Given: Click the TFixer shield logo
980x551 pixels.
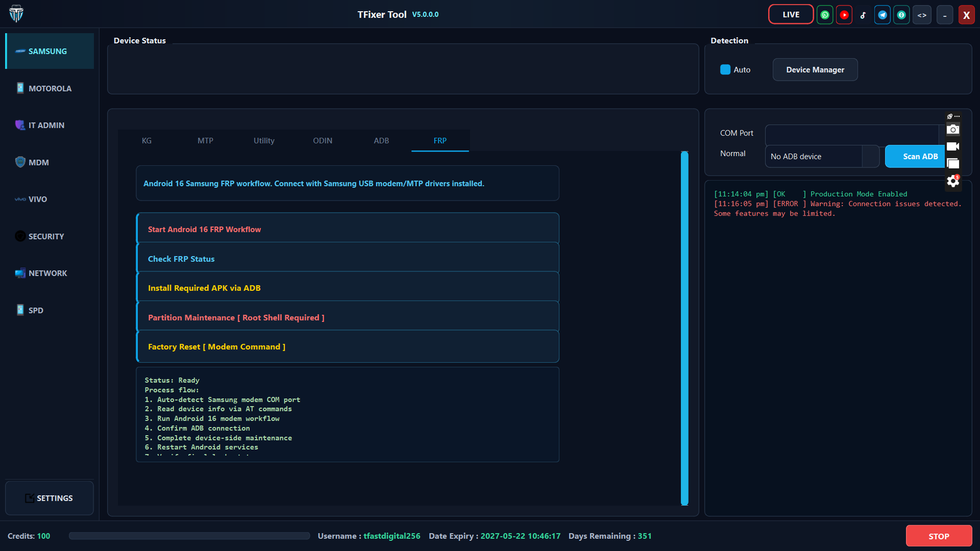Looking at the screenshot, I should click(17, 13).
